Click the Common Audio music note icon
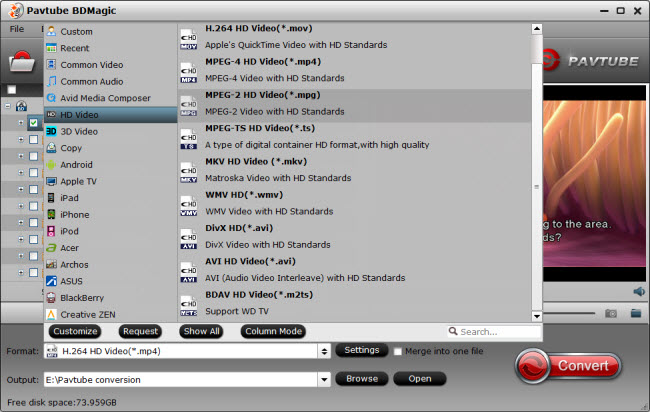 [x=51, y=81]
